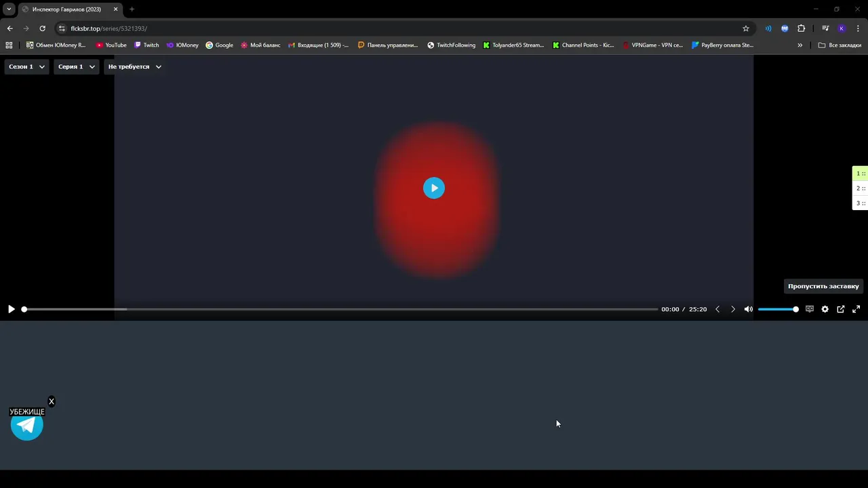Screen dimensions: 868x488
Task: Open Мой баланс bookmark
Action: tap(260, 45)
